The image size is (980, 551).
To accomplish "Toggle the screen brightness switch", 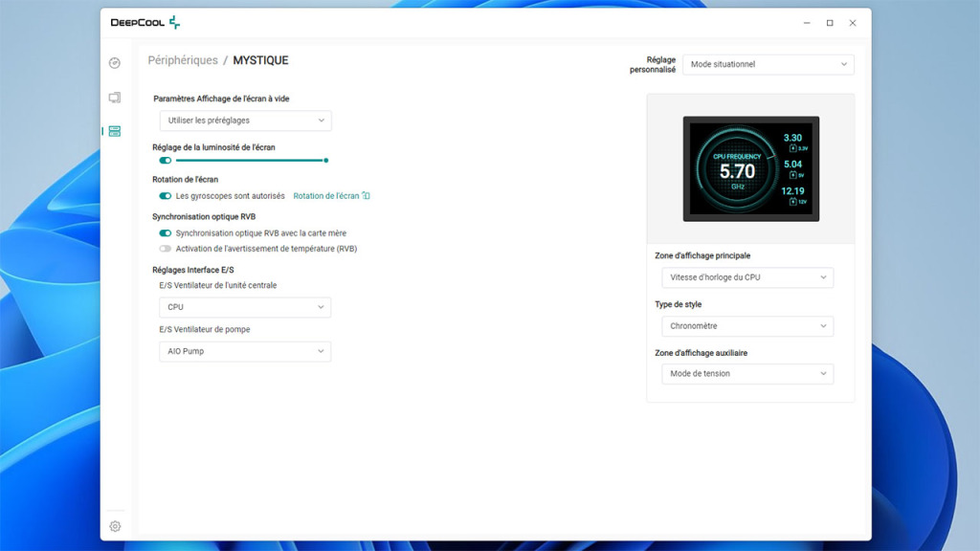I will tap(166, 161).
